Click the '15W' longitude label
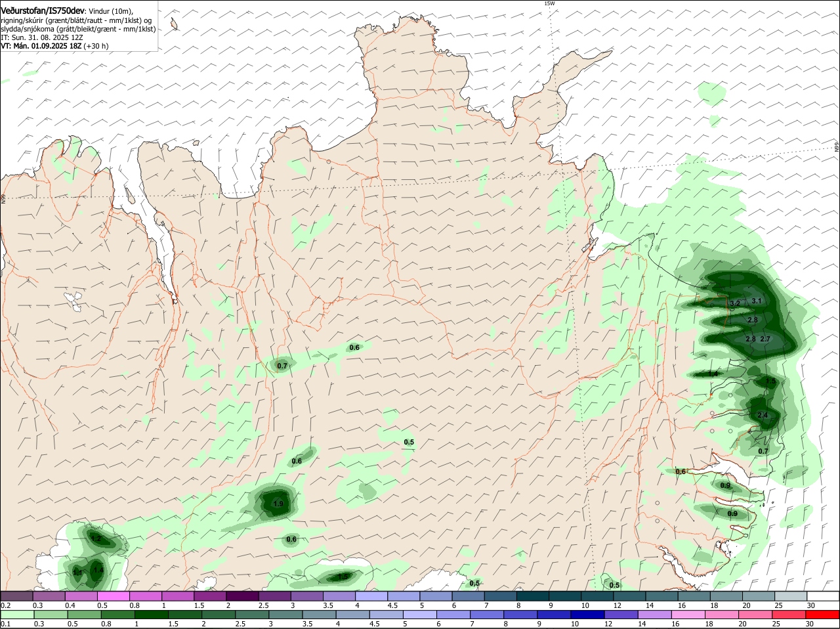Viewport: 840px width, 629px height. 550,4
